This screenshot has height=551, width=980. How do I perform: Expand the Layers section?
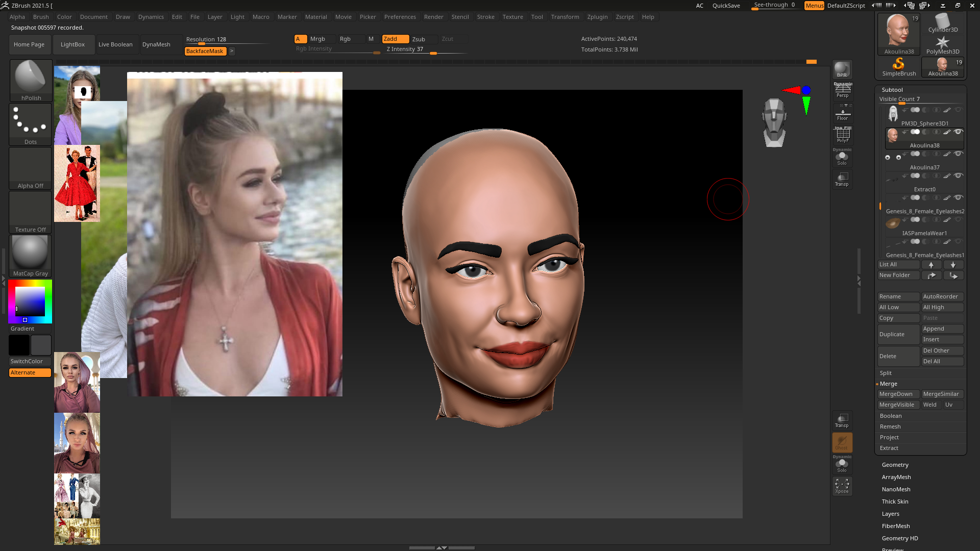pos(890,514)
